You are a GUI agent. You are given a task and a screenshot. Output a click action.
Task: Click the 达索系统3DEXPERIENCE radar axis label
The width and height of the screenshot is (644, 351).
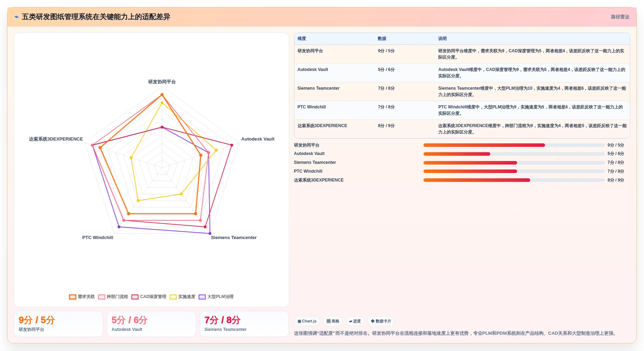[56, 139]
